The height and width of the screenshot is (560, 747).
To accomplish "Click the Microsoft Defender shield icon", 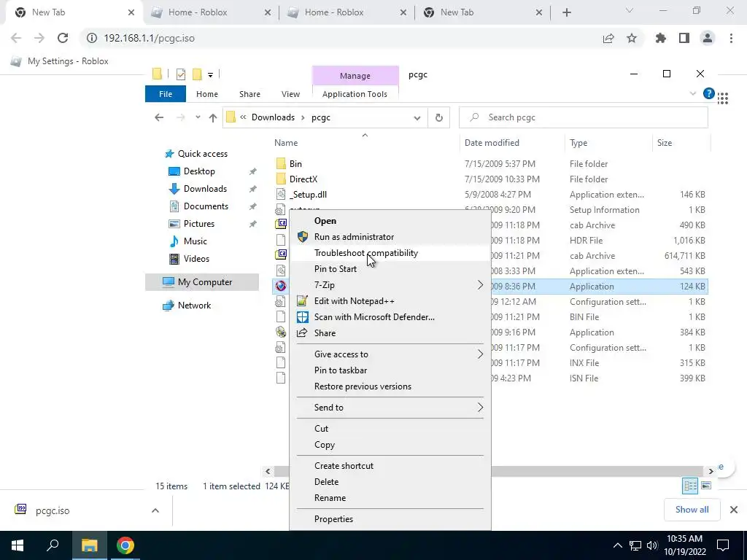I will (303, 316).
